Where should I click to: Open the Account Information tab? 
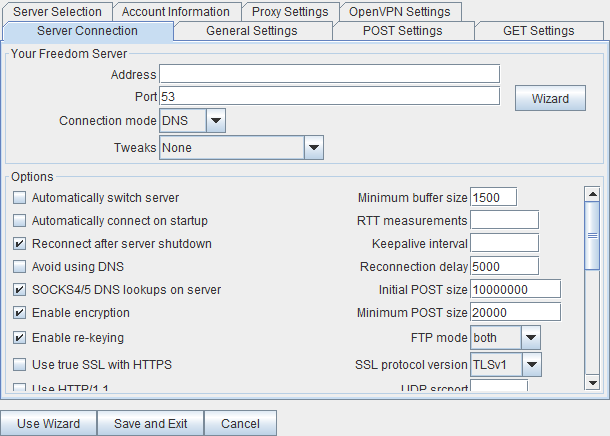177,12
